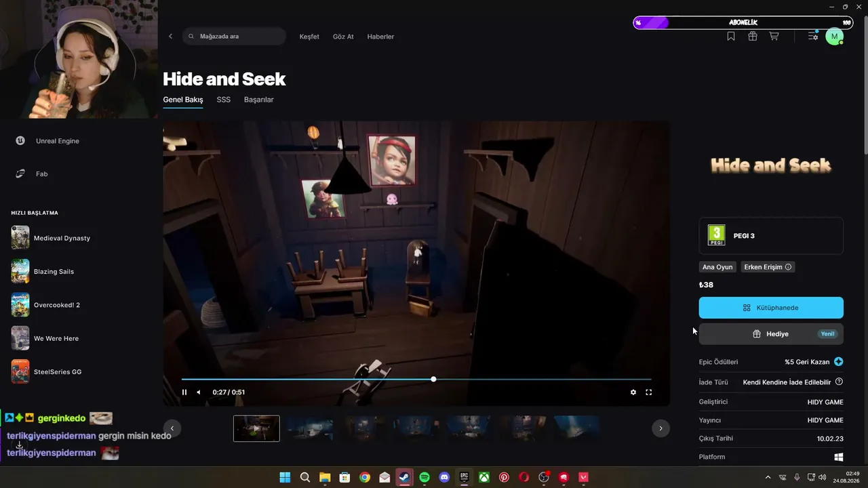868x488 pixels.
Task: Open the Keşfet store tab
Action: [309, 37]
